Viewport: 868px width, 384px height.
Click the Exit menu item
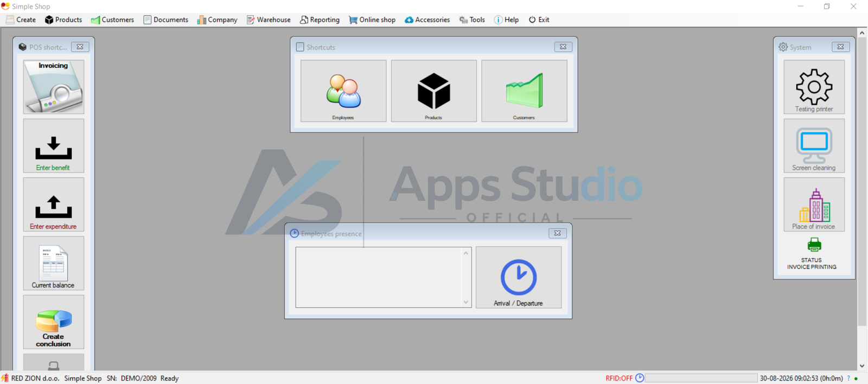pyautogui.click(x=539, y=20)
